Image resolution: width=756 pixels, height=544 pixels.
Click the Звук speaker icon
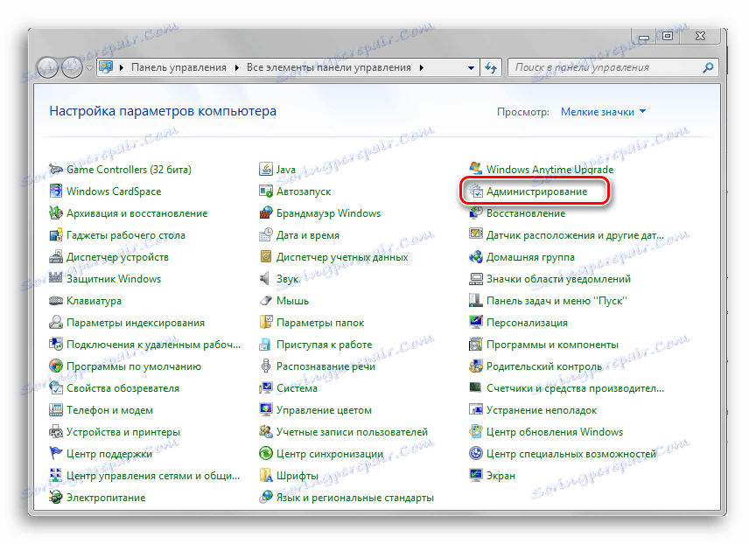[x=265, y=278]
